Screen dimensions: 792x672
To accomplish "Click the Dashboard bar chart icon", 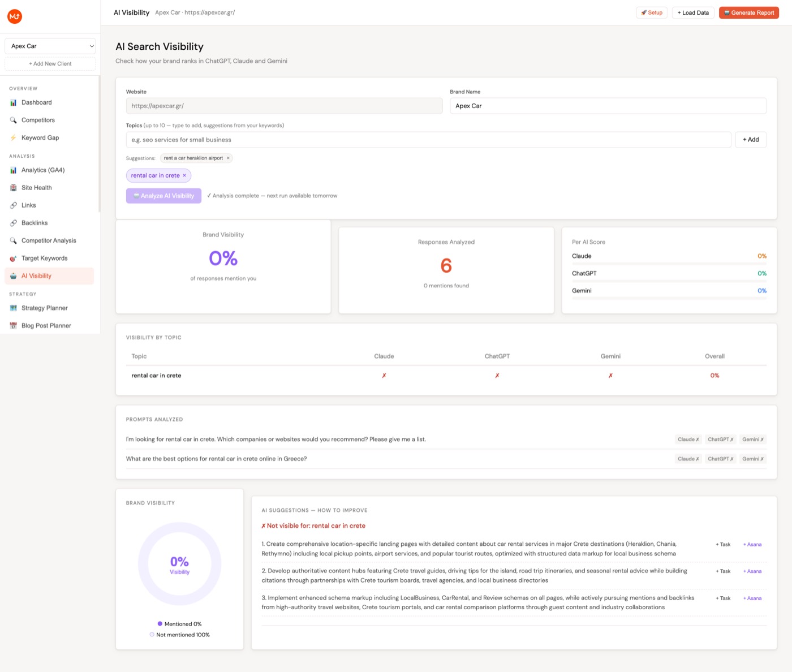I will click(13, 102).
